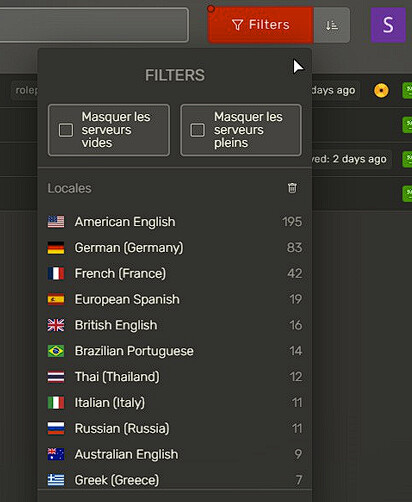Select Russian (Russia) locale entry
The width and height of the screenshot is (412, 502).
tap(175, 428)
